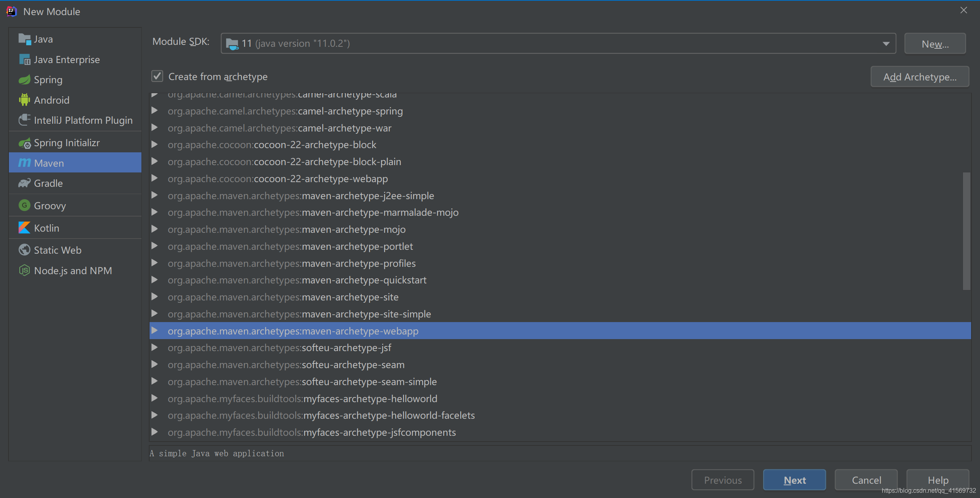Click the Next button
The width and height of the screenshot is (980, 498).
[x=795, y=480]
